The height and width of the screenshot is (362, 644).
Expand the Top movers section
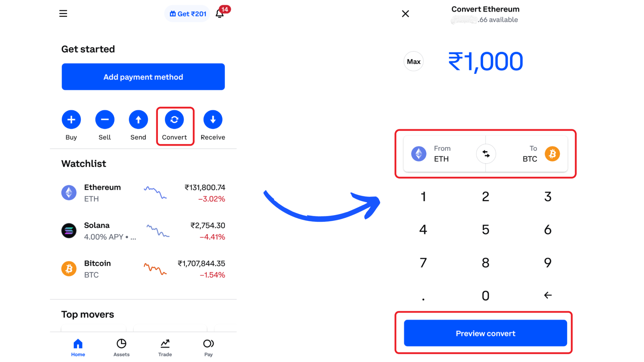88,314
